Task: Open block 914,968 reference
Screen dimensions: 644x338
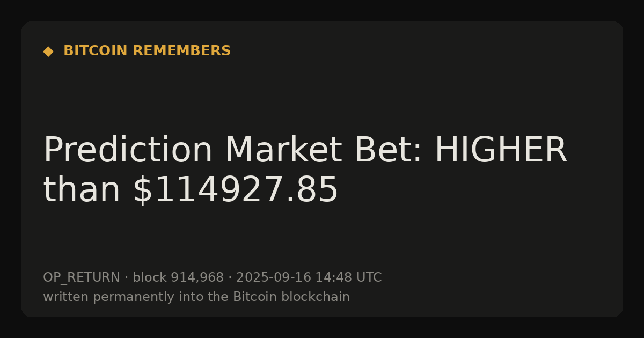Action: (x=178, y=278)
